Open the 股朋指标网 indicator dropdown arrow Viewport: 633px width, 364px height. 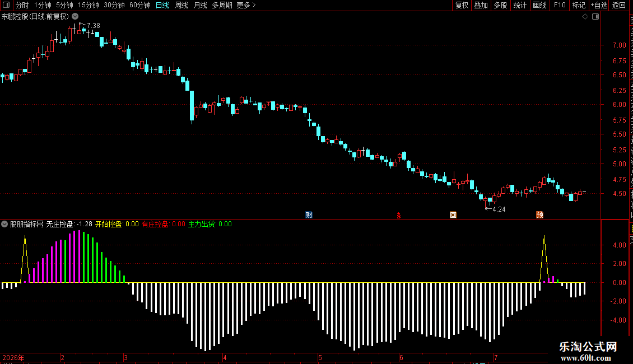pyautogui.click(x=4, y=224)
